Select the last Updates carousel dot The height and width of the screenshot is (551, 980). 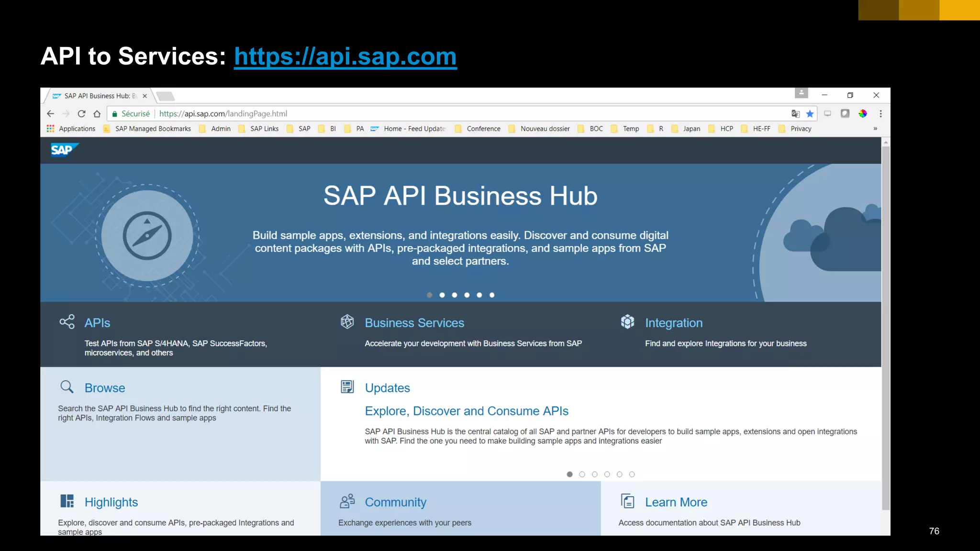[x=632, y=474]
